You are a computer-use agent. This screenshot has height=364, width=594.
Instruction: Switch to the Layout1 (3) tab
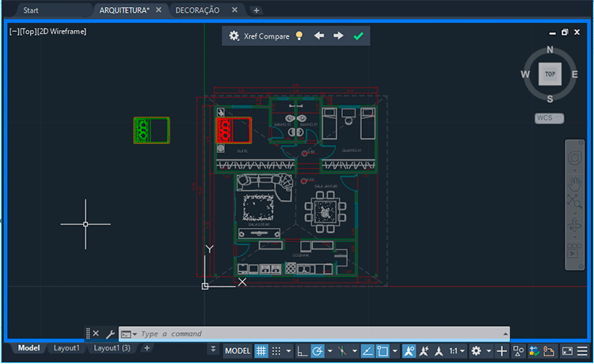(112, 348)
